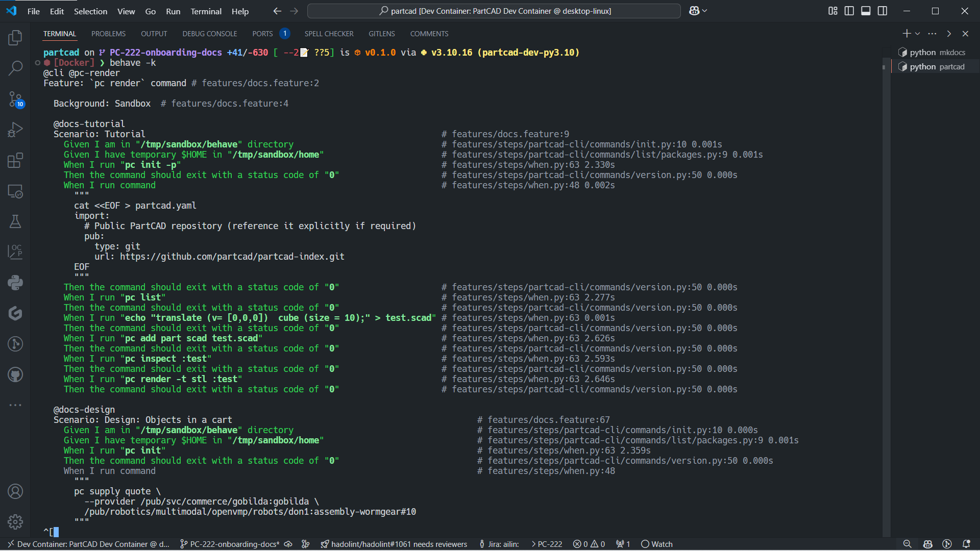Toggle the bottom Panel visibility
This screenshot has width=980, height=551.
[866, 11]
